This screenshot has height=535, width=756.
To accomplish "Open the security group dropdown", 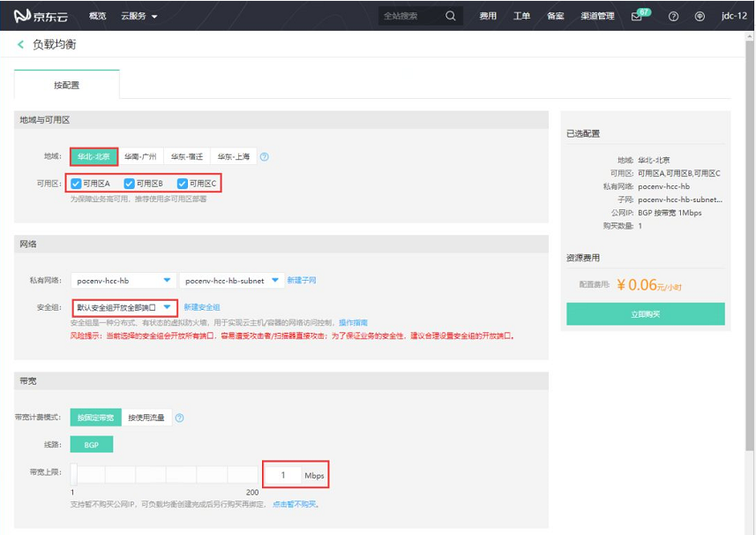I will click(125, 307).
